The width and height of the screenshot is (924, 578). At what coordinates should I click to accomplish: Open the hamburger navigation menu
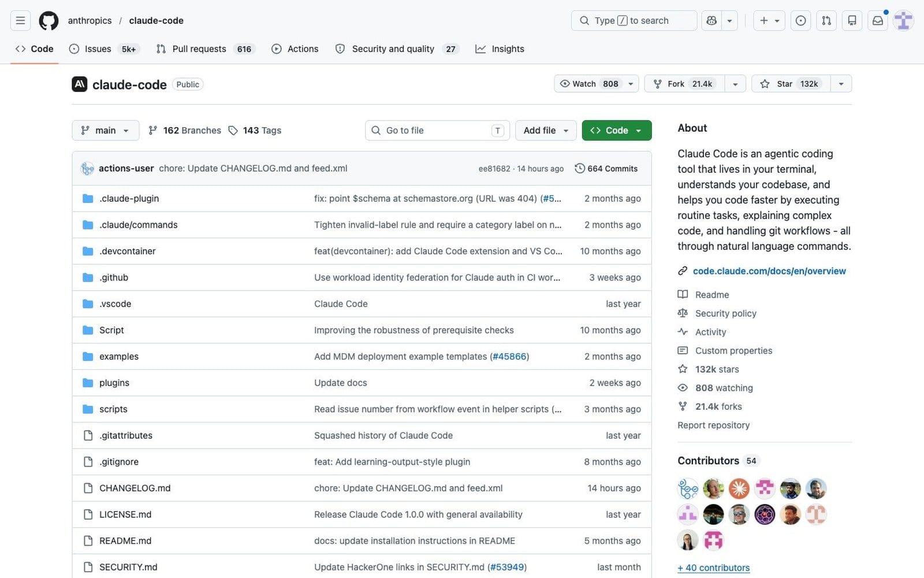(x=20, y=21)
